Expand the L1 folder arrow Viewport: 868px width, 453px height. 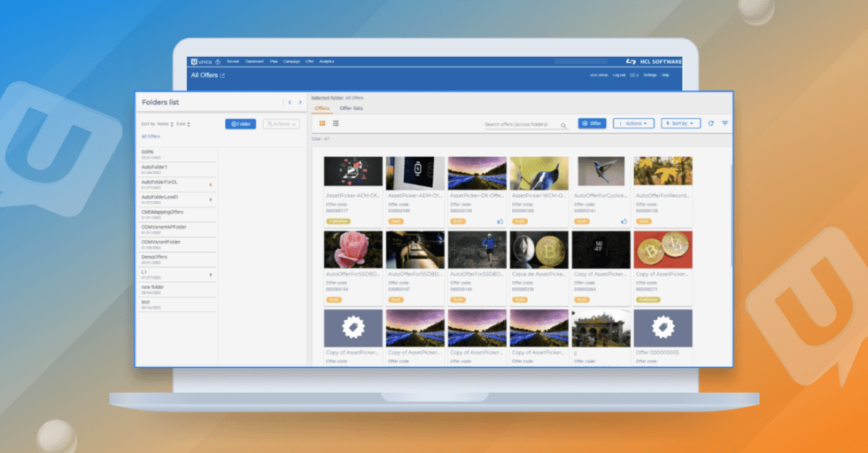[211, 275]
